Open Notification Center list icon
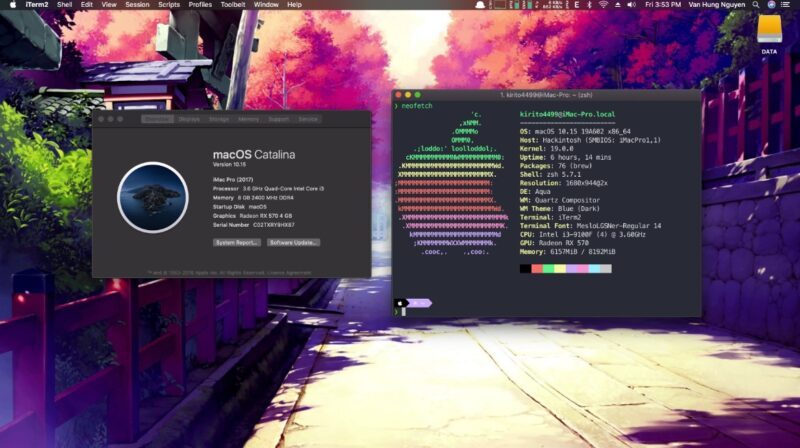Viewport: 800px width, 448px height. [786, 5]
